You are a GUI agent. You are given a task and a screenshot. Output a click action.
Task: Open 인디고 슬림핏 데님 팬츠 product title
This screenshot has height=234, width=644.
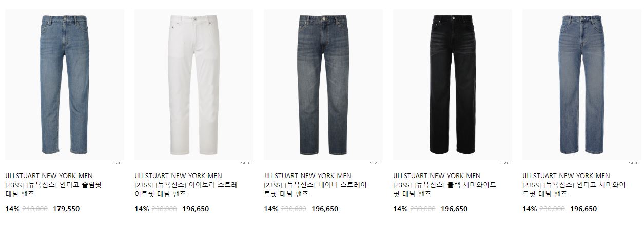pos(53,189)
